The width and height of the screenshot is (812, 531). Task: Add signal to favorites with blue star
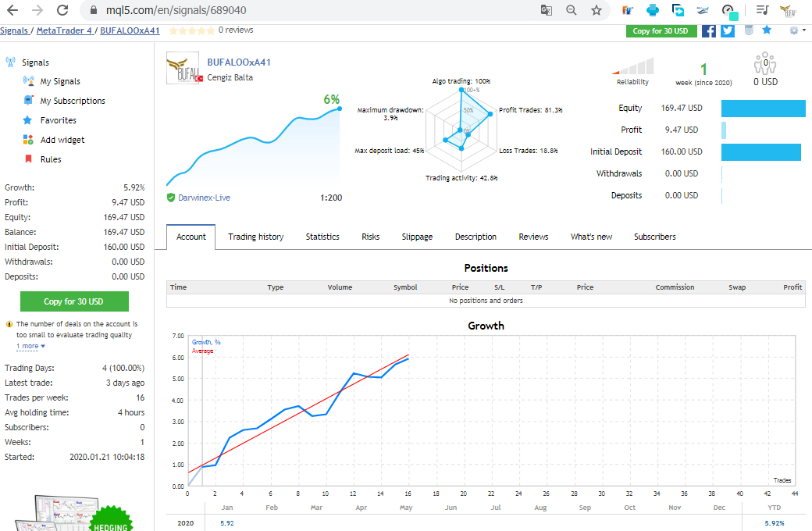click(x=767, y=30)
